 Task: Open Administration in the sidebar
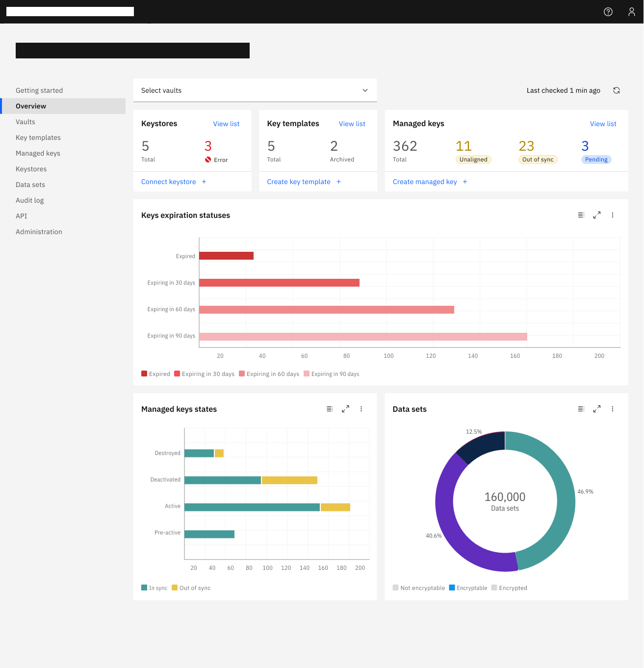[x=39, y=232]
